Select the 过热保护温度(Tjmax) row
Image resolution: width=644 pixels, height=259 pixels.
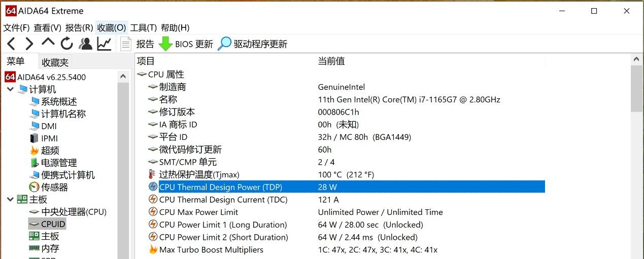340,174
